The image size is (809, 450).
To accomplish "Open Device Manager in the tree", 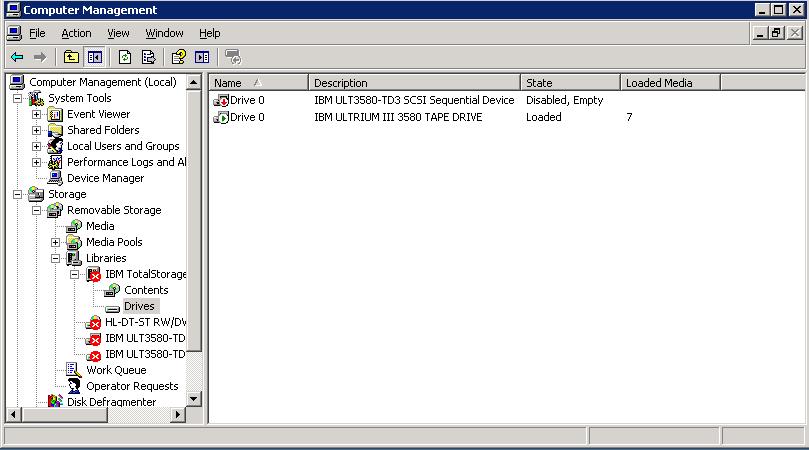I will (105, 178).
